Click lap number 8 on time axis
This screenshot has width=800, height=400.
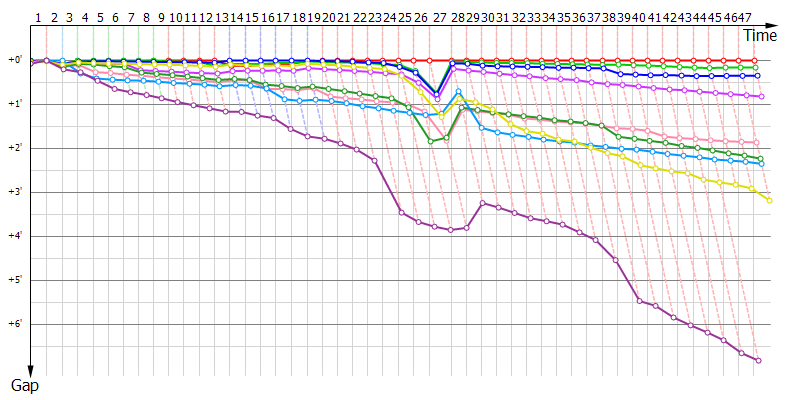click(x=146, y=18)
